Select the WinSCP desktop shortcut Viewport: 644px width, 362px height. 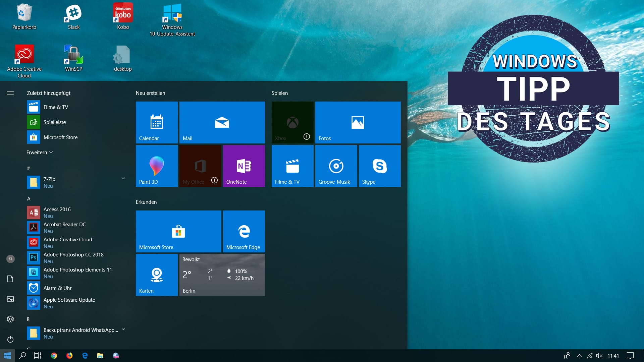(74, 58)
